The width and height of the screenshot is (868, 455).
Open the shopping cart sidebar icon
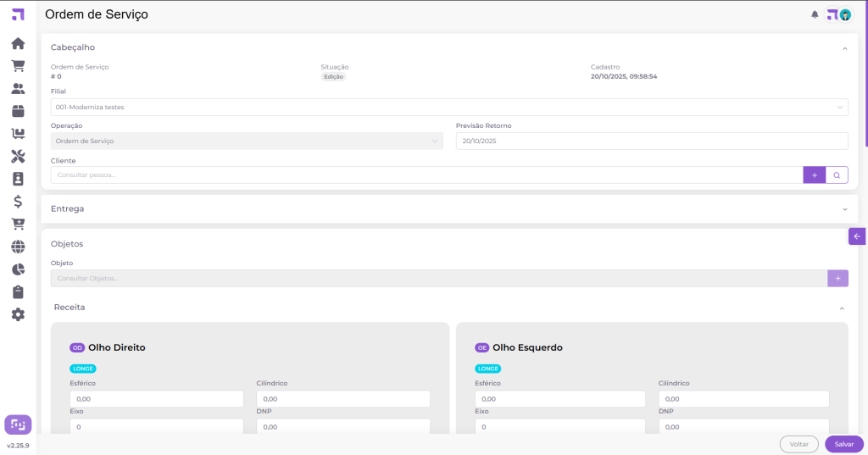18,66
